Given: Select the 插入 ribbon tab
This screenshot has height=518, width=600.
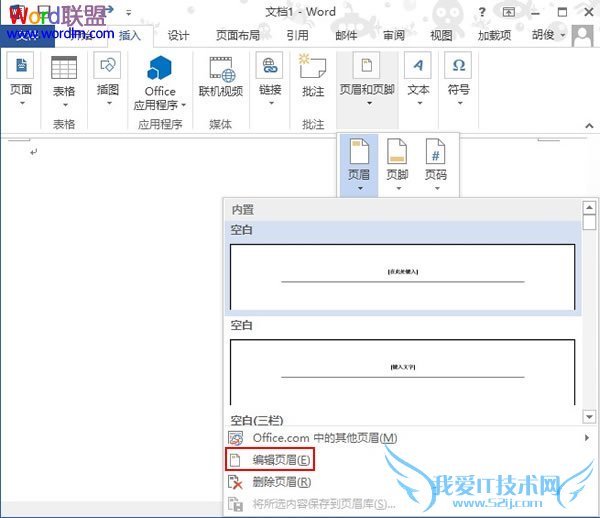Looking at the screenshot, I should (x=130, y=36).
